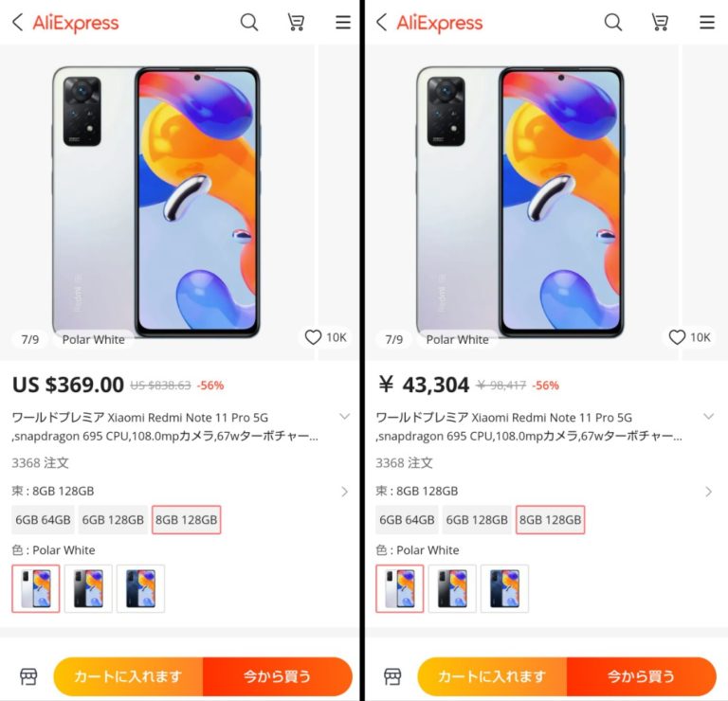The image size is (728, 701).
Task: Pick the black color swatch under US dollar price
Action: click(88, 588)
